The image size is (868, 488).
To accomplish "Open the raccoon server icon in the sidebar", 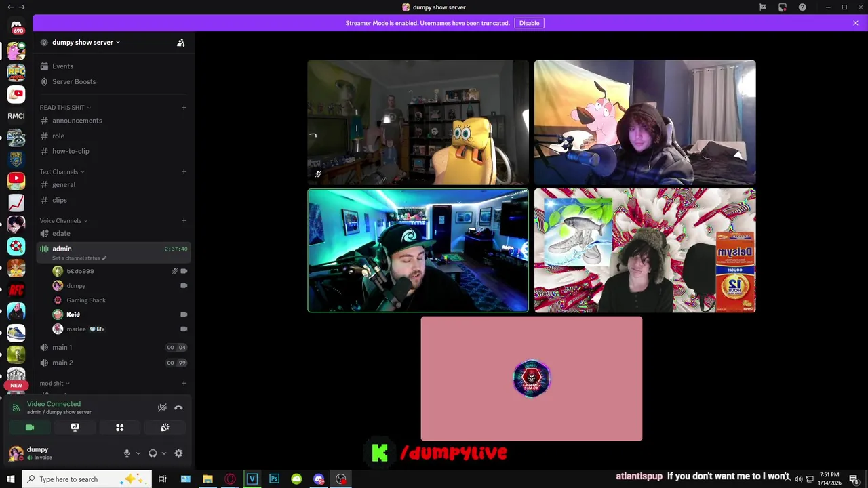I will [x=16, y=138].
